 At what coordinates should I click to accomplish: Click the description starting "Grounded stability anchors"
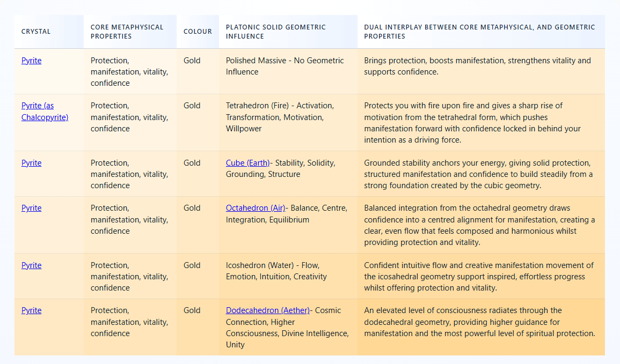click(478, 174)
